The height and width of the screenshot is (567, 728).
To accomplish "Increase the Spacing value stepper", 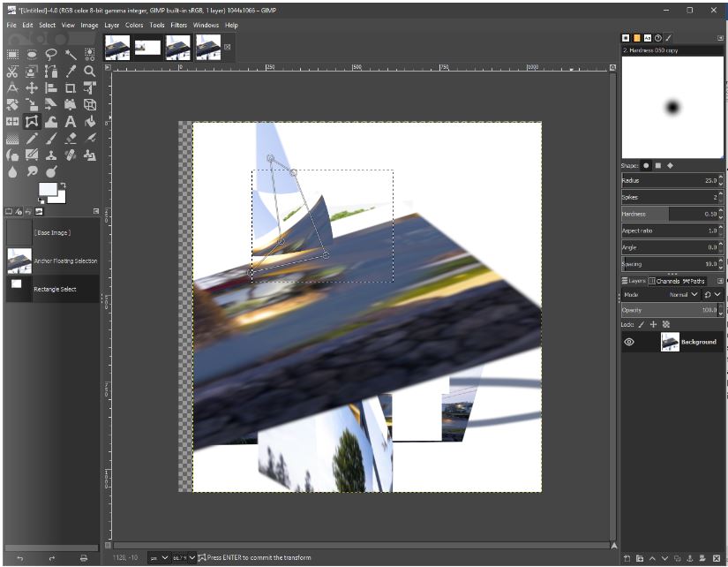I will [x=721, y=261].
